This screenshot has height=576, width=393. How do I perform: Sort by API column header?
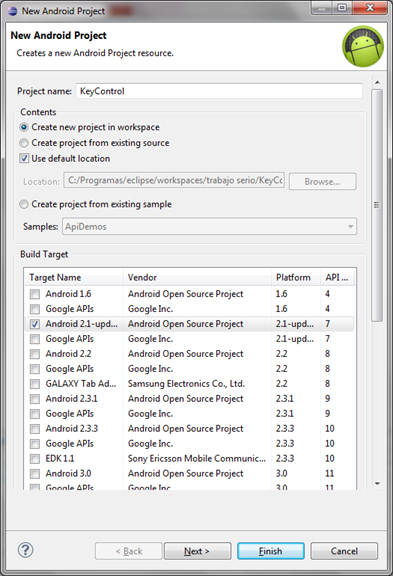[338, 277]
